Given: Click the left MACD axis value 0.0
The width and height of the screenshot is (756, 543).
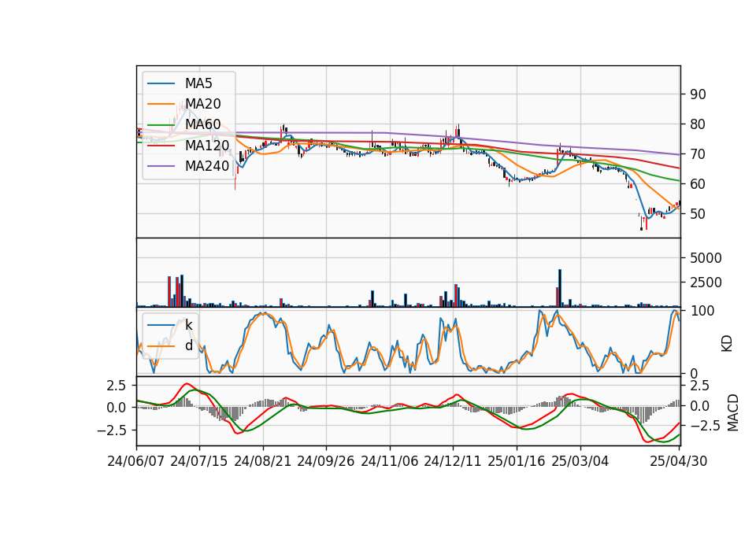Looking at the screenshot, I should point(117,408).
